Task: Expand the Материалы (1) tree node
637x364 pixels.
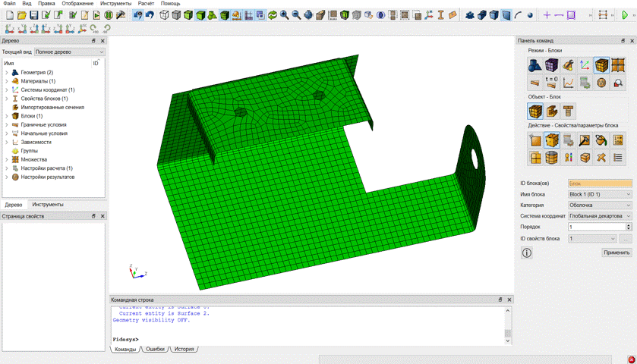Action: [x=7, y=81]
